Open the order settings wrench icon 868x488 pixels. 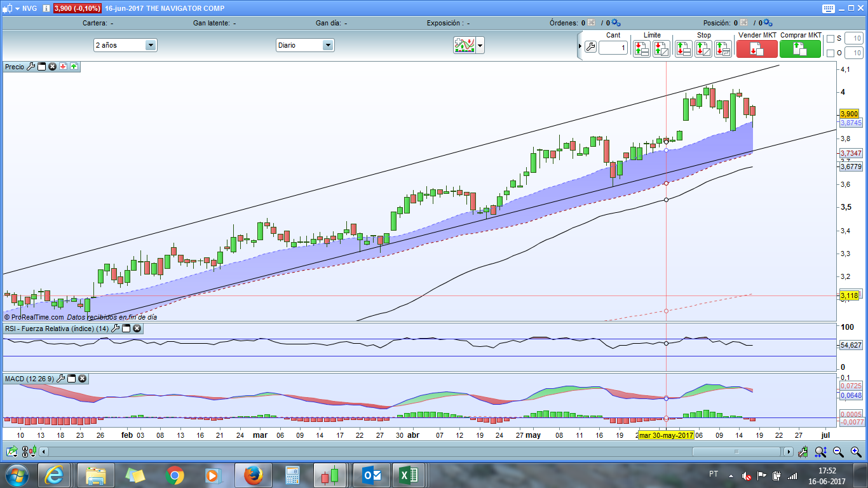click(x=590, y=48)
